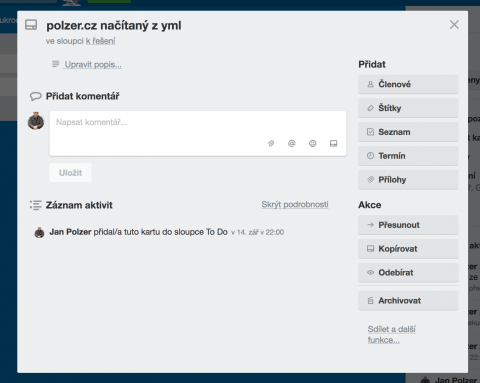Click Přesunout to move card
This screenshot has height=383, width=480.
[x=408, y=225]
